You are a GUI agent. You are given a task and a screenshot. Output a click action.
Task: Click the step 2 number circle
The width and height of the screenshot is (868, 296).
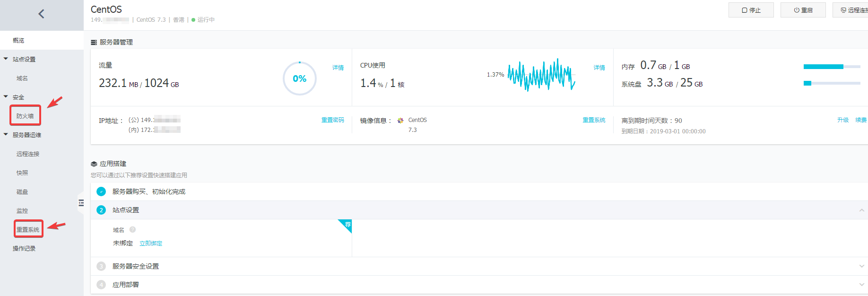pyautogui.click(x=101, y=210)
